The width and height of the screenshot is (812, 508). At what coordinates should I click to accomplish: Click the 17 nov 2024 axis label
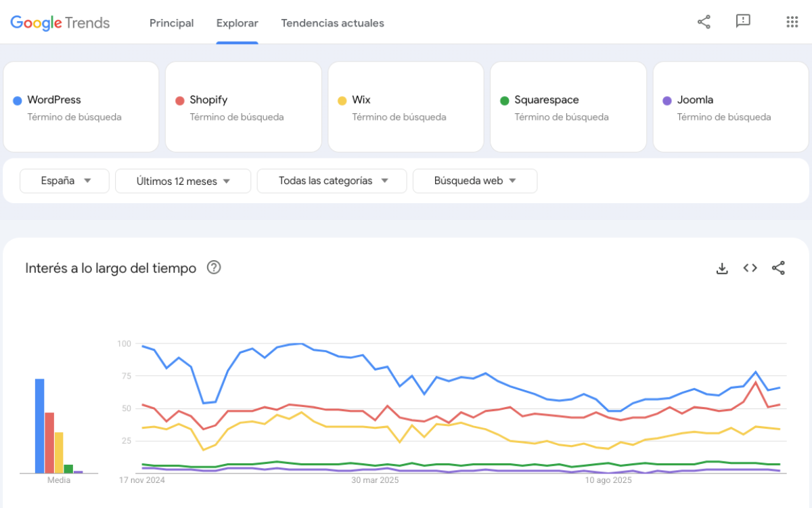point(142,480)
